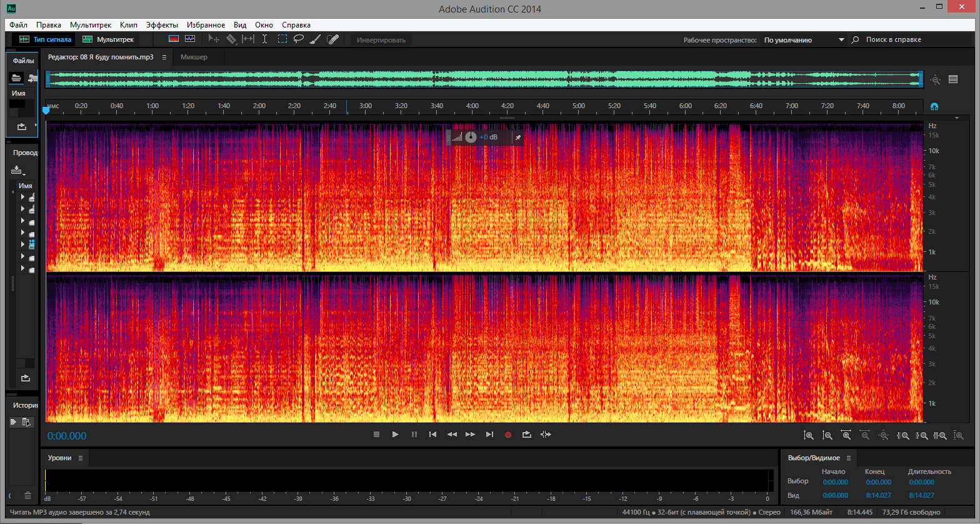The height and width of the screenshot is (524, 980).
Task: Select the Paintbrush Selection tool
Action: pyautogui.click(x=316, y=39)
